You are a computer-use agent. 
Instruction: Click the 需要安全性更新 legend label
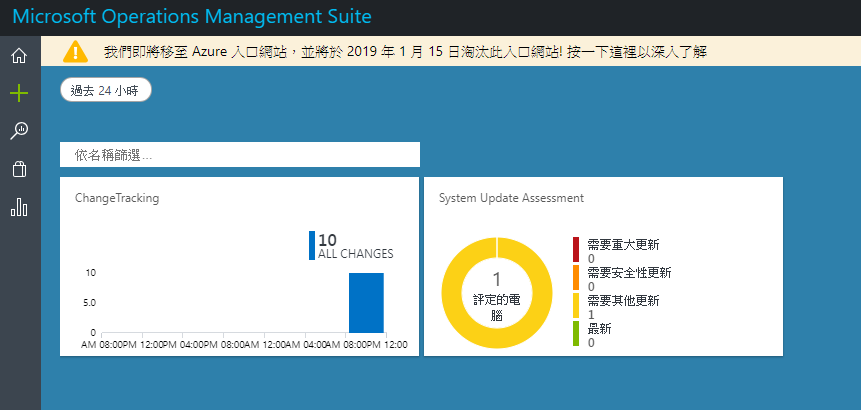coord(629,273)
